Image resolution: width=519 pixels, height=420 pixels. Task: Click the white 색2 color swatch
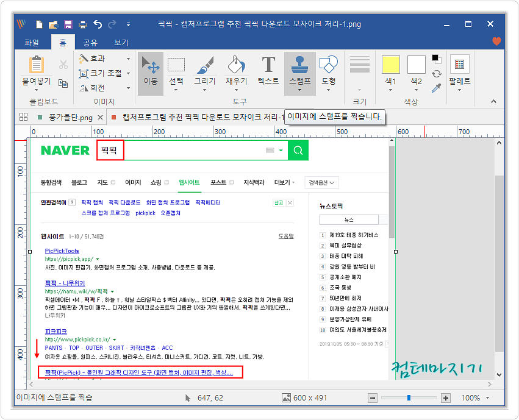tap(416, 65)
